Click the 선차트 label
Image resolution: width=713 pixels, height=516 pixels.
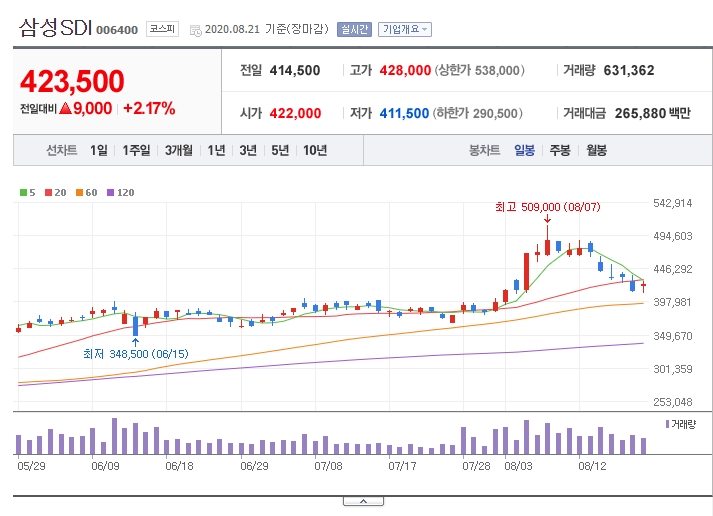point(61,150)
